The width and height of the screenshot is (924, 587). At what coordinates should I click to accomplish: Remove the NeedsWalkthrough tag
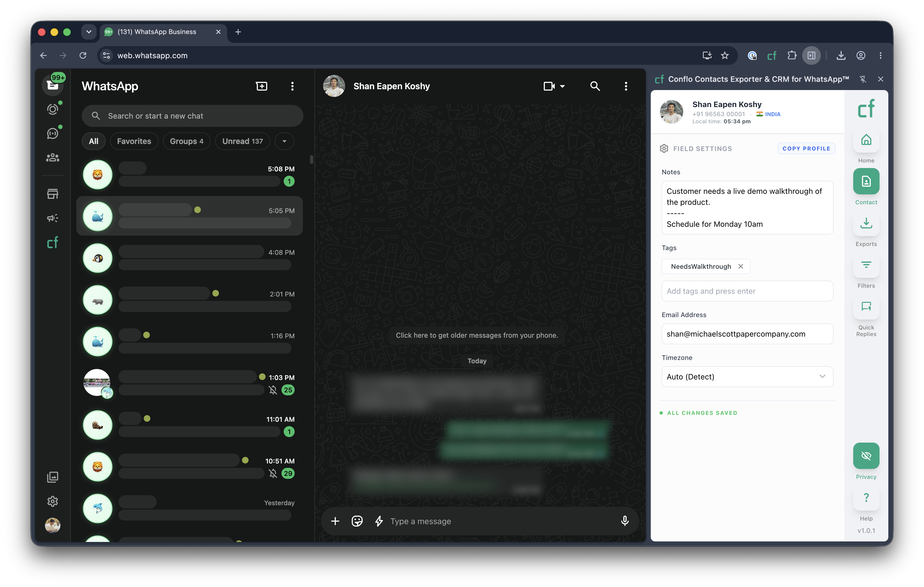coord(740,266)
